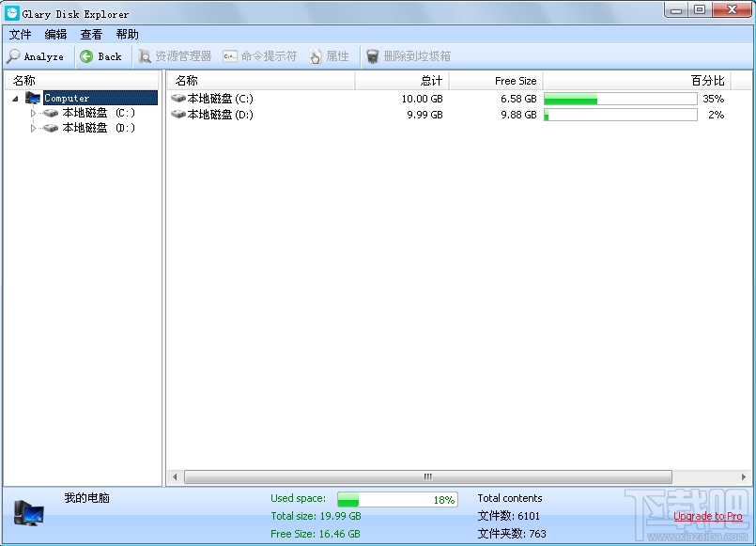Select Computer in the tree

click(100, 98)
